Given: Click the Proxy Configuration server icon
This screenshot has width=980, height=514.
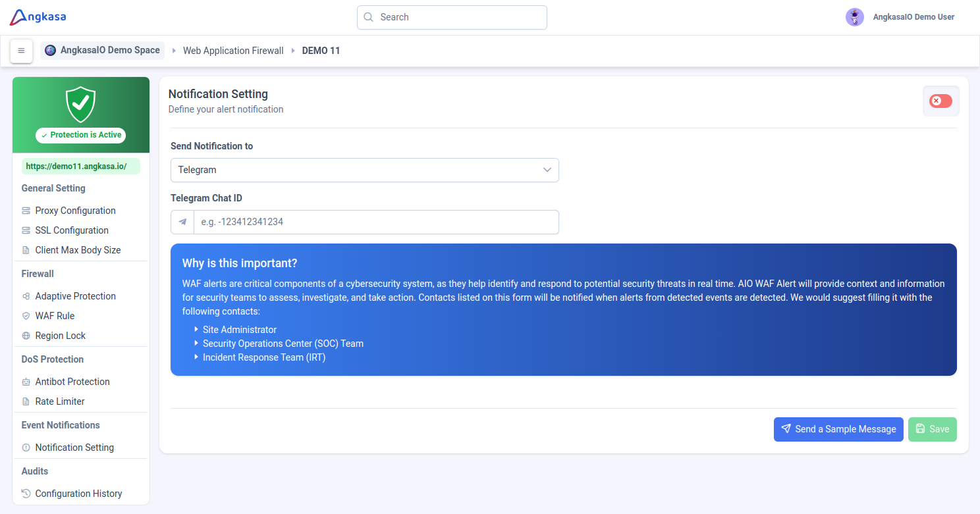Looking at the screenshot, I should (x=26, y=211).
